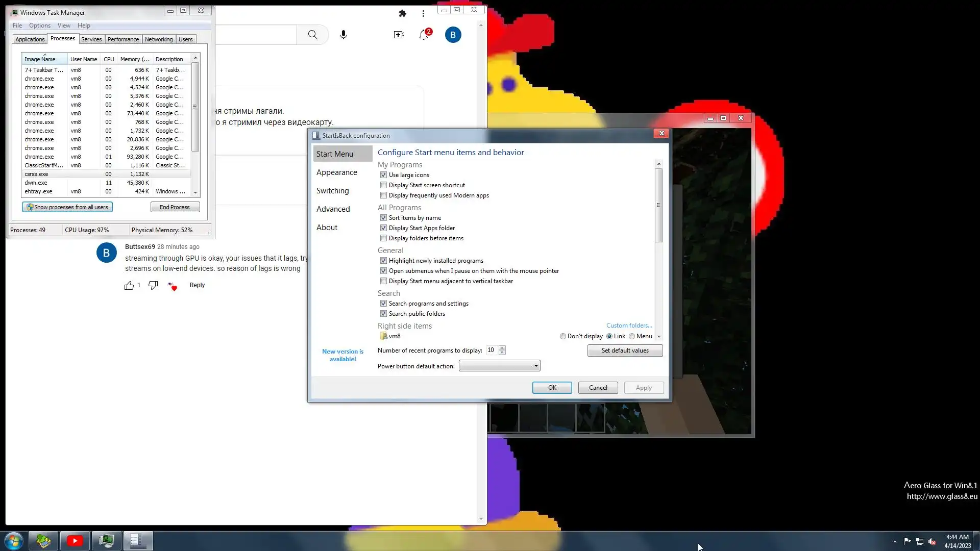
Task: Click the browser extensions puzzle icon
Action: pyautogui.click(x=402, y=13)
